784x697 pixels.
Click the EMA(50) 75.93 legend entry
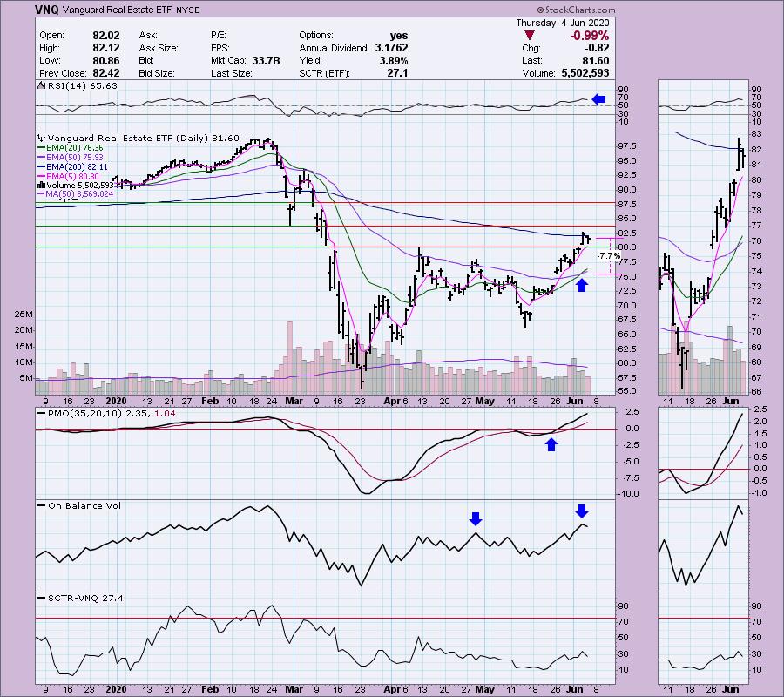[75, 158]
